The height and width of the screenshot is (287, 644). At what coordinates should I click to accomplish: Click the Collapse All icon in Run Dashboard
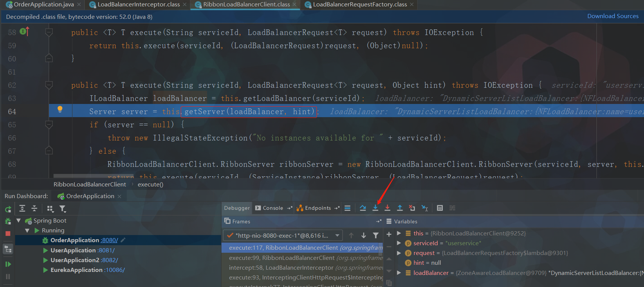tap(34, 208)
